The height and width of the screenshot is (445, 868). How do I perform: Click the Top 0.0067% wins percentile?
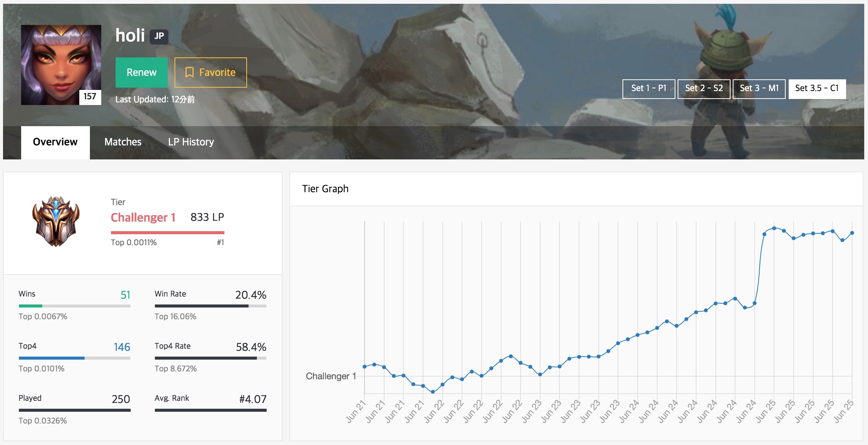click(43, 317)
